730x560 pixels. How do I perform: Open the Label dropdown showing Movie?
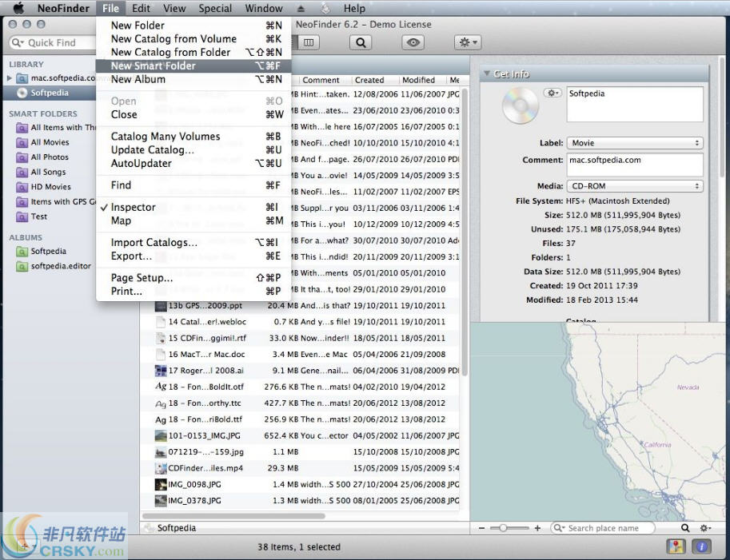tap(635, 143)
